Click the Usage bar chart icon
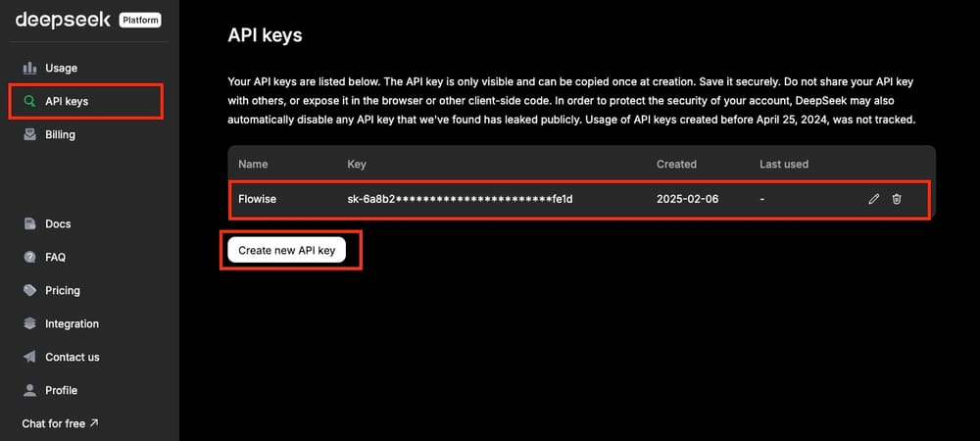 tap(28, 68)
